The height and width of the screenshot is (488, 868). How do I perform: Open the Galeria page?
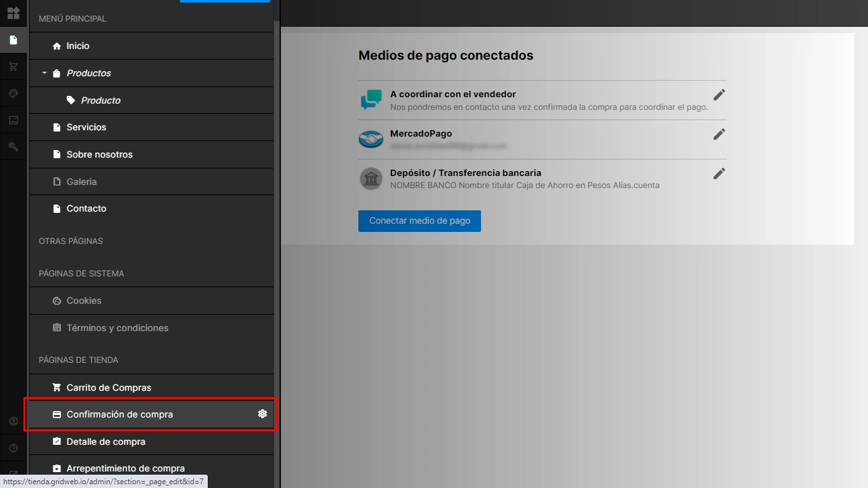[151, 182]
